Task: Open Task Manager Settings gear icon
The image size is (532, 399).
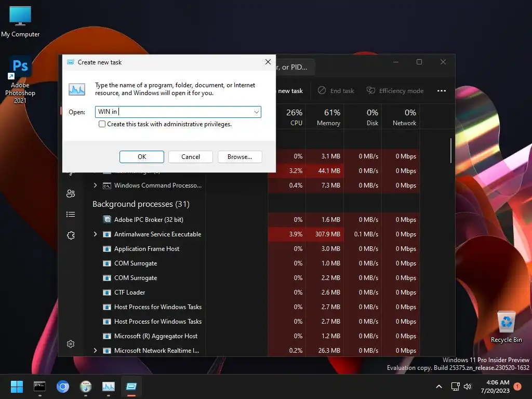Action: 71,344
